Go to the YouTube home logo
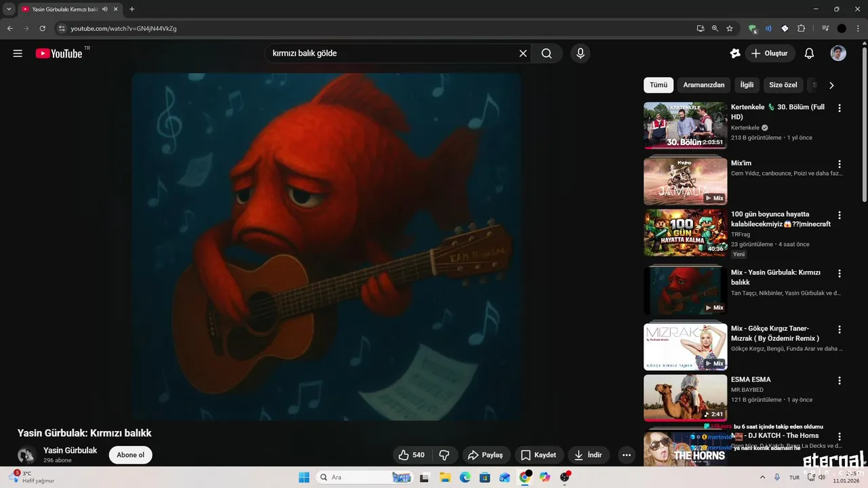This screenshot has width=868, height=488. coord(59,54)
